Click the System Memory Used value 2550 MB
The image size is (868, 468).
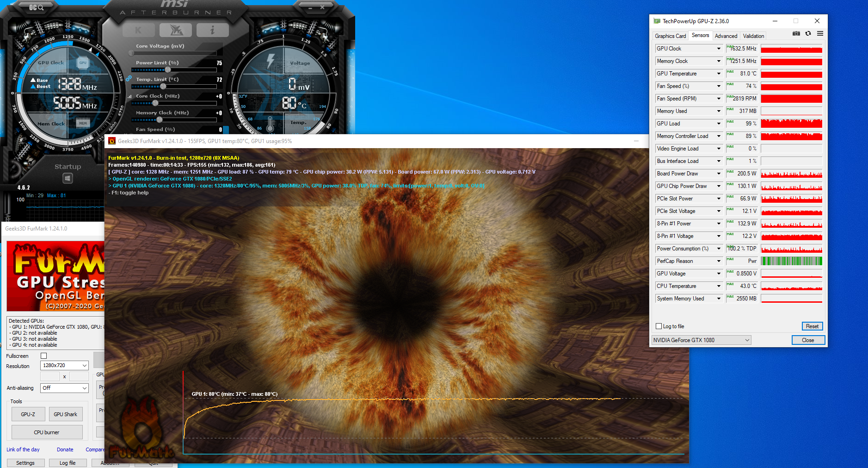pyautogui.click(x=742, y=299)
